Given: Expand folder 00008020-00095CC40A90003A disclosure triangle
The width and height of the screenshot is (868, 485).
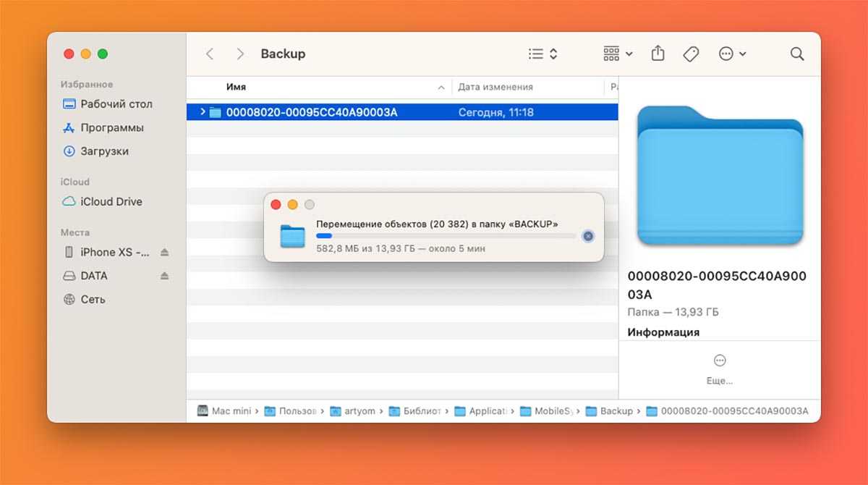Looking at the screenshot, I should click(203, 112).
